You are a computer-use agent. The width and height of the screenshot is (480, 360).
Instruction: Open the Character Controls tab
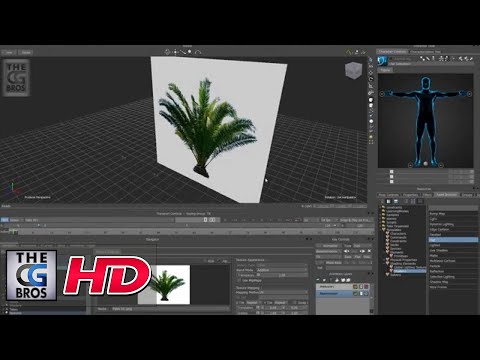(x=393, y=52)
